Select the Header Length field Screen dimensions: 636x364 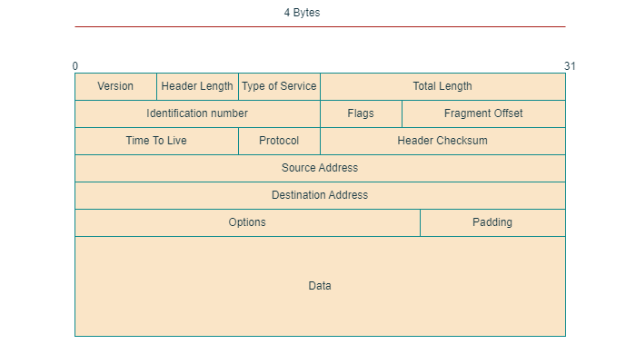point(197,86)
